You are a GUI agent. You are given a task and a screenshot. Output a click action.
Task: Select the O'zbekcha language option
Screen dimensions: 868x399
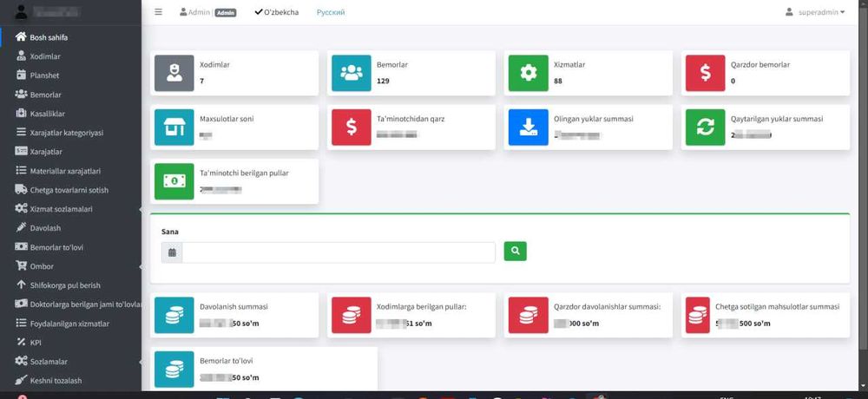(277, 12)
